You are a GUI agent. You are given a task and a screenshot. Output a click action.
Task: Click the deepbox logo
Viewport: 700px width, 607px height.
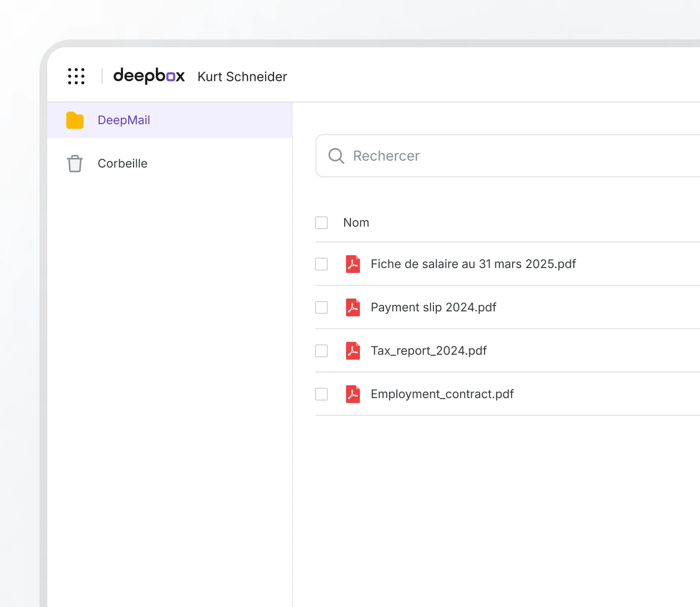pos(149,76)
